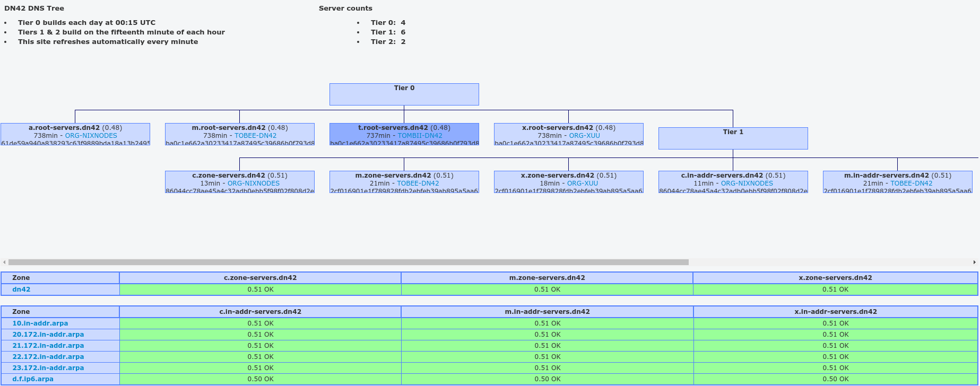
Task: Open ORG-XUU link under x.root-servers.dn42
Action: pyautogui.click(x=584, y=136)
